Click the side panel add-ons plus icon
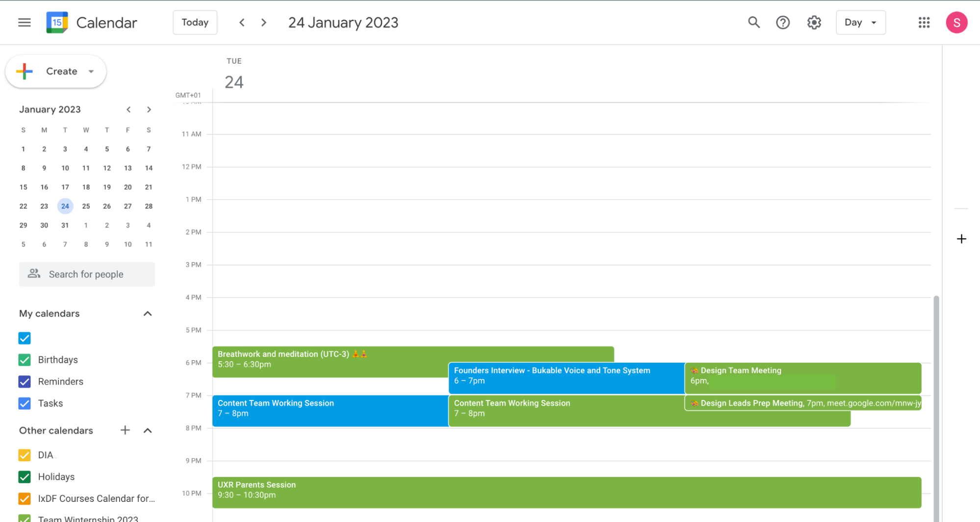 click(x=961, y=239)
